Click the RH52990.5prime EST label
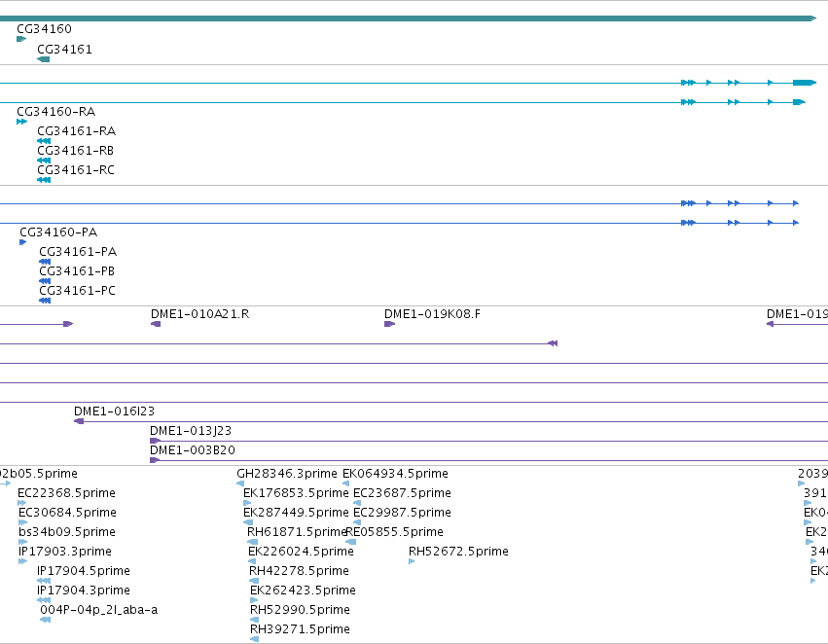The width and height of the screenshot is (828, 644). 300,611
